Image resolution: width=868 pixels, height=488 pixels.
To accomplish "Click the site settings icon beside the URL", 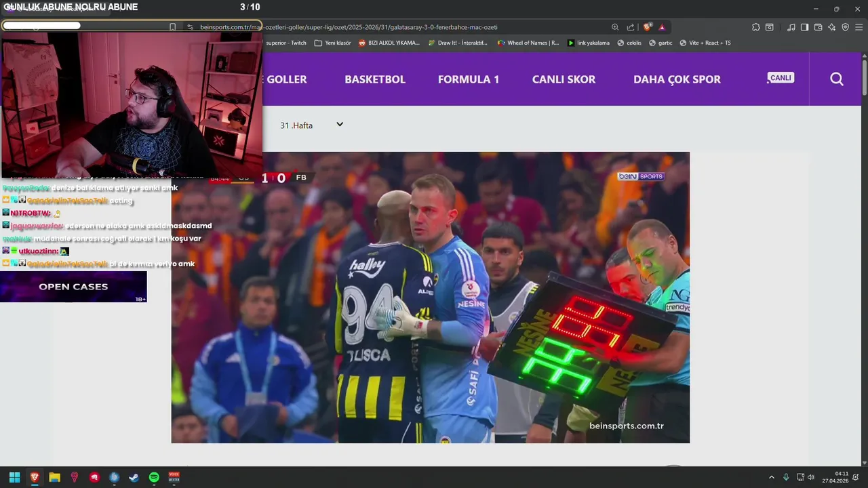I will click(191, 27).
